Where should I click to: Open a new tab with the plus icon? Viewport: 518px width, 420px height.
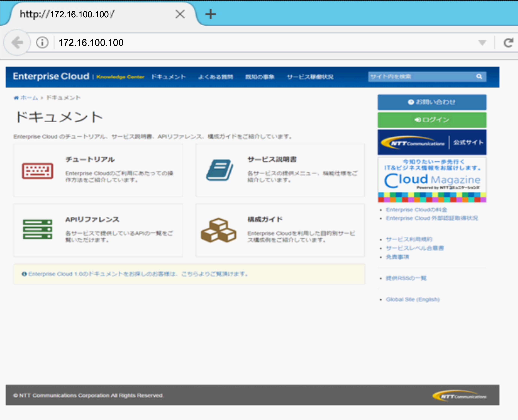click(x=211, y=14)
